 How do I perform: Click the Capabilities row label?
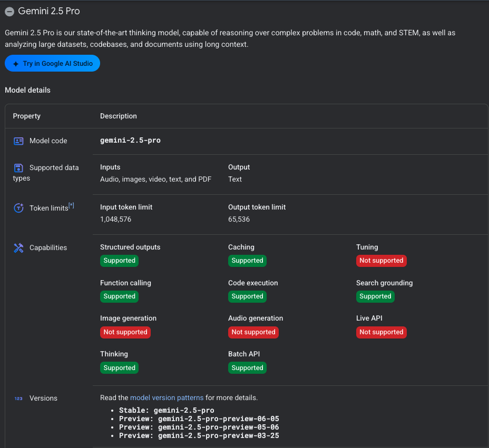[48, 247]
